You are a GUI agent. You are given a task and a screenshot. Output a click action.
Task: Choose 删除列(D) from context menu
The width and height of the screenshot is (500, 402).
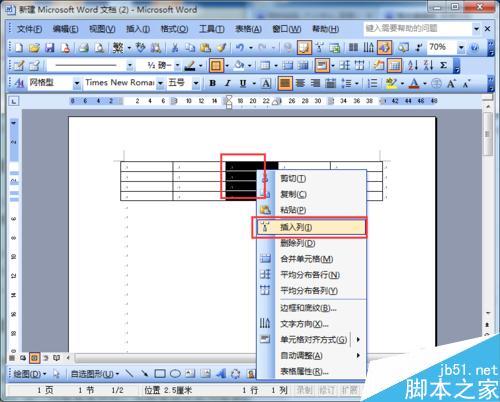click(311, 243)
